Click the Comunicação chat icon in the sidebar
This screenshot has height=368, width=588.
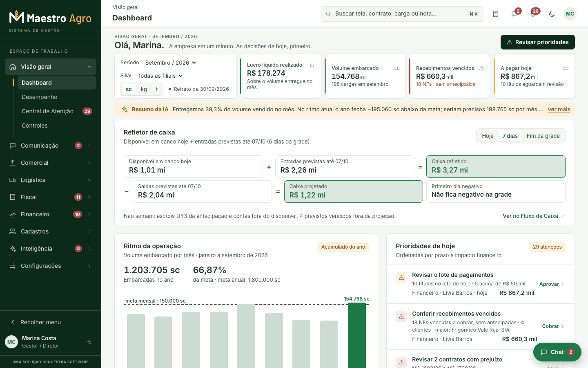(x=13, y=146)
